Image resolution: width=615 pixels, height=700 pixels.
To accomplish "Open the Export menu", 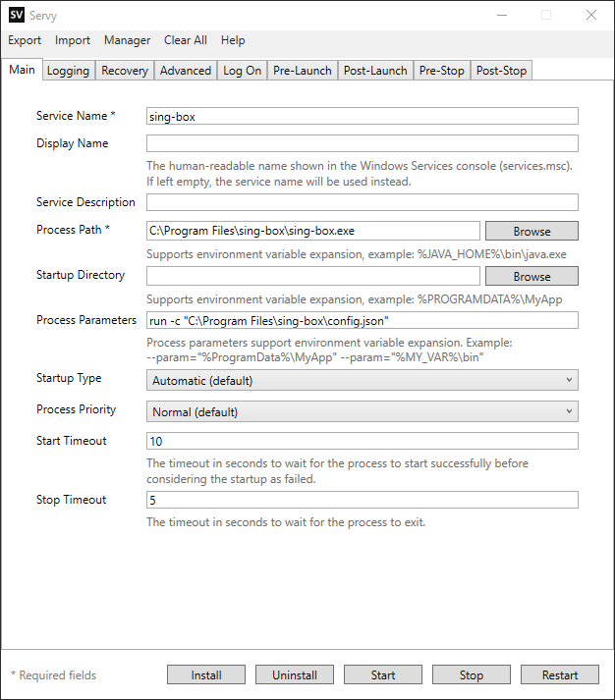I will point(25,40).
